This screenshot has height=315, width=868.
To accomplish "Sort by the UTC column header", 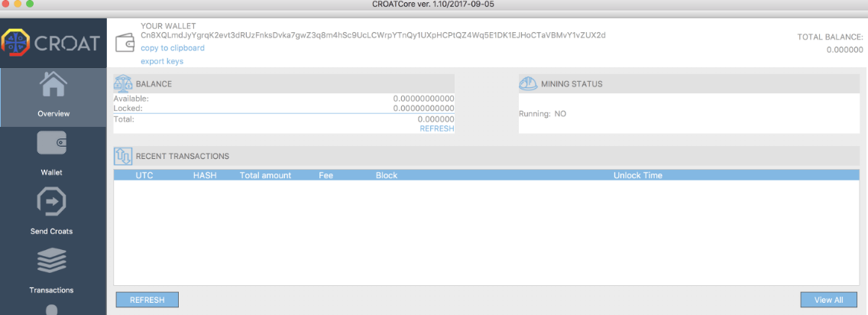I will 144,176.
